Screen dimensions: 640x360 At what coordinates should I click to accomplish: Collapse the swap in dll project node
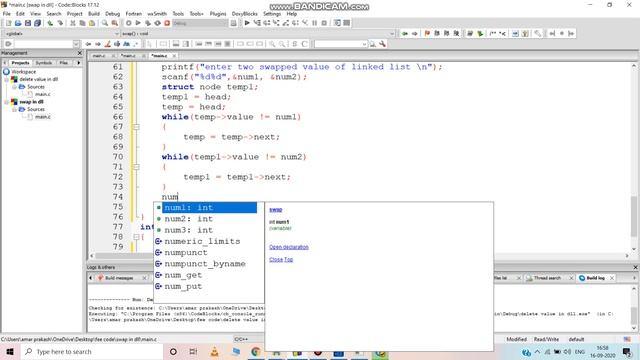point(7,102)
